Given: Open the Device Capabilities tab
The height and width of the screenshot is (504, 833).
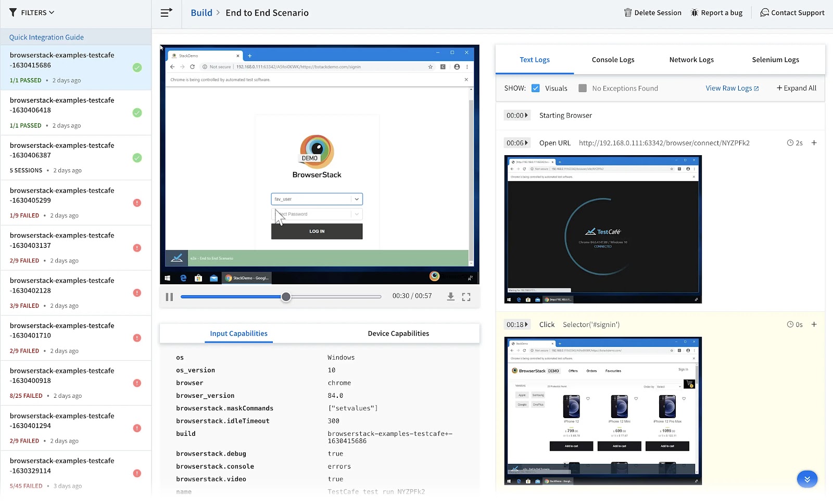Looking at the screenshot, I should [x=398, y=333].
